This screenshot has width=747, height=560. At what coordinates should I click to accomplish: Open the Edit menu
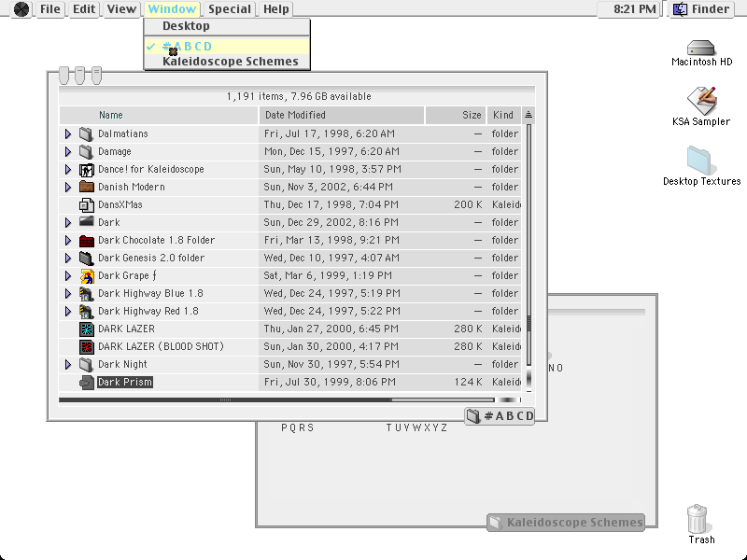[x=84, y=9]
